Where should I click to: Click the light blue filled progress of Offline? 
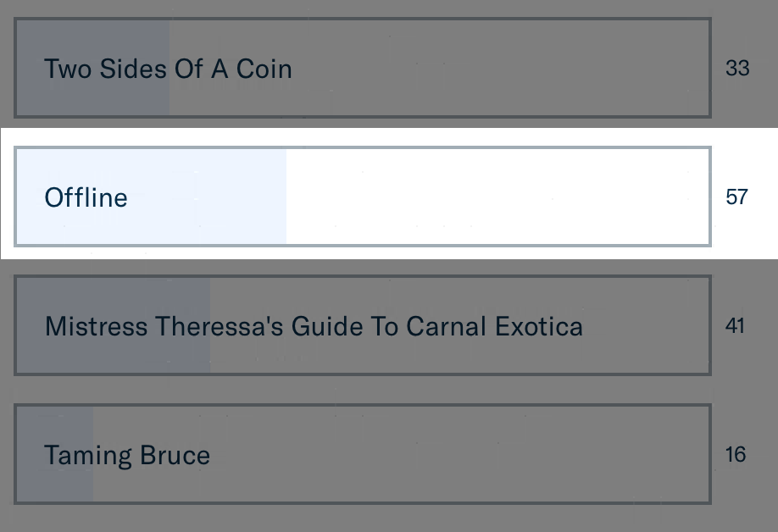click(152, 197)
